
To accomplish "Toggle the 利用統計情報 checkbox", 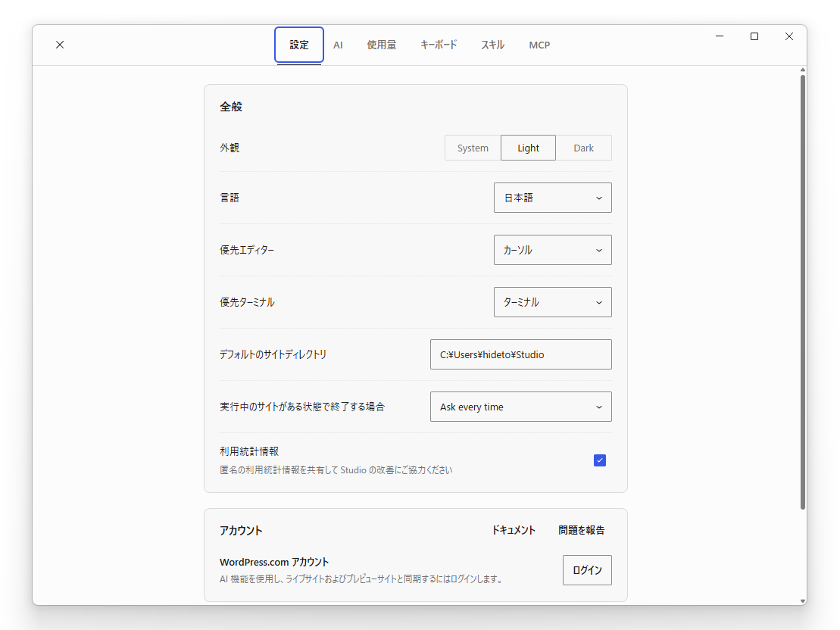I will click(x=600, y=460).
